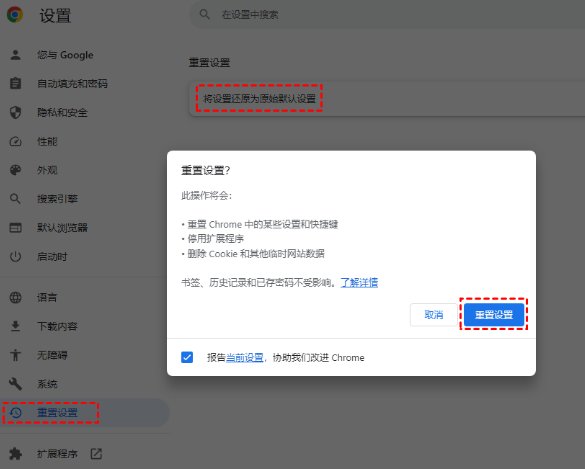This screenshot has width=585, height=469.
Task: Click the 停用扩展程序 bullet text
Action: coord(216,238)
